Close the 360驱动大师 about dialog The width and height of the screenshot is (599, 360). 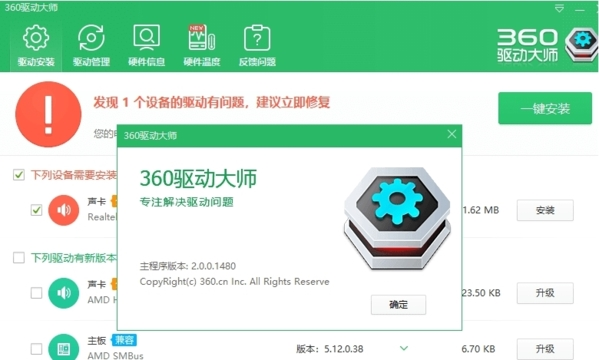pyautogui.click(x=452, y=134)
